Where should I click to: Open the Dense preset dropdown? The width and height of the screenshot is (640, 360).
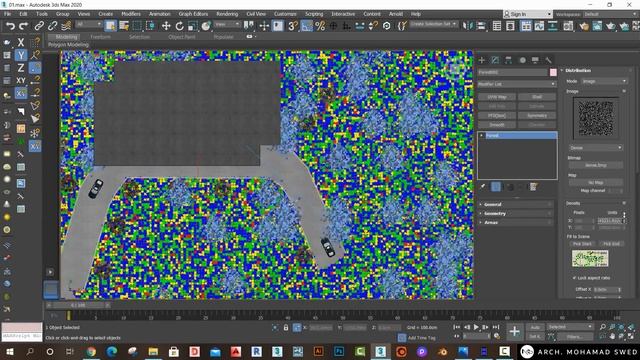[x=596, y=147]
